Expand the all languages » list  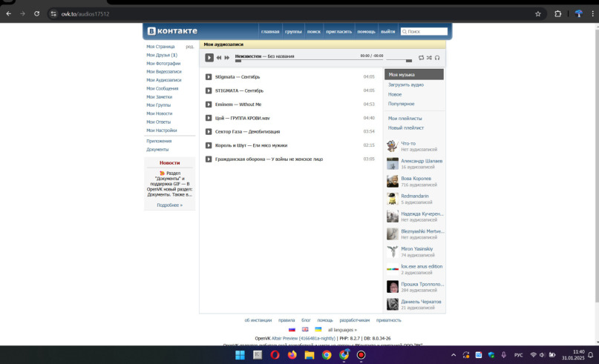(342, 330)
